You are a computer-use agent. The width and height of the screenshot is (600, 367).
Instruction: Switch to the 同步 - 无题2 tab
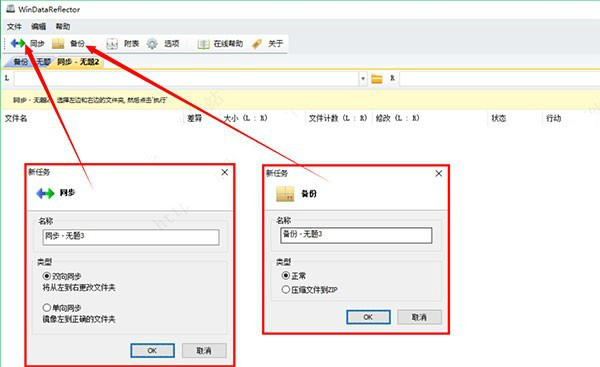click(78, 62)
